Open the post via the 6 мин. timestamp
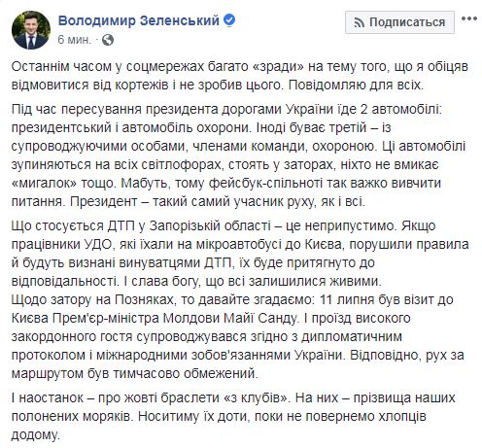 pos(74,40)
